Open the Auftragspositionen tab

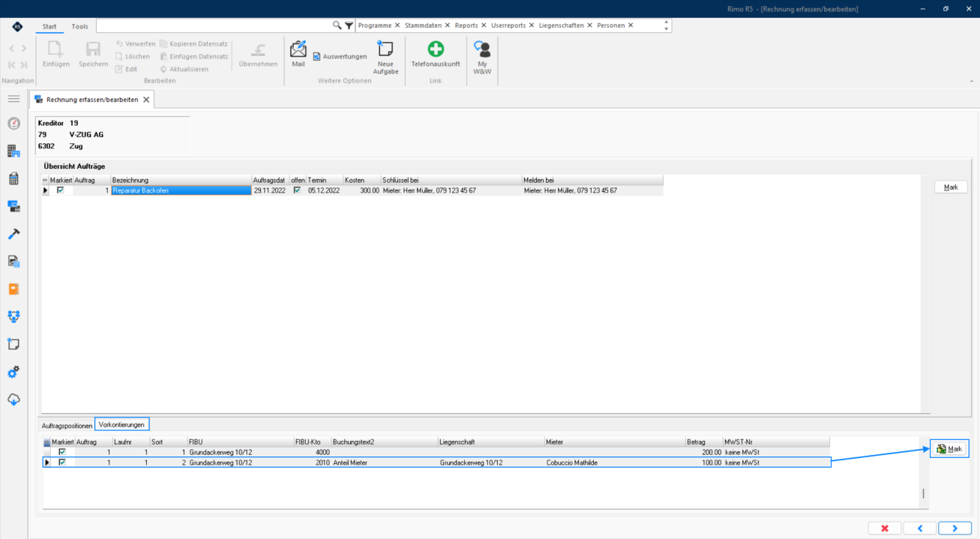click(x=67, y=425)
